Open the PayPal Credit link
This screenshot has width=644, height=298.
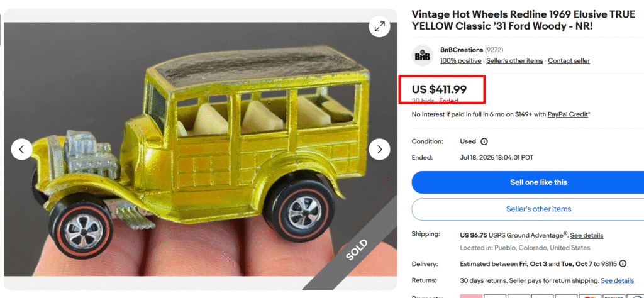(568, 114)
